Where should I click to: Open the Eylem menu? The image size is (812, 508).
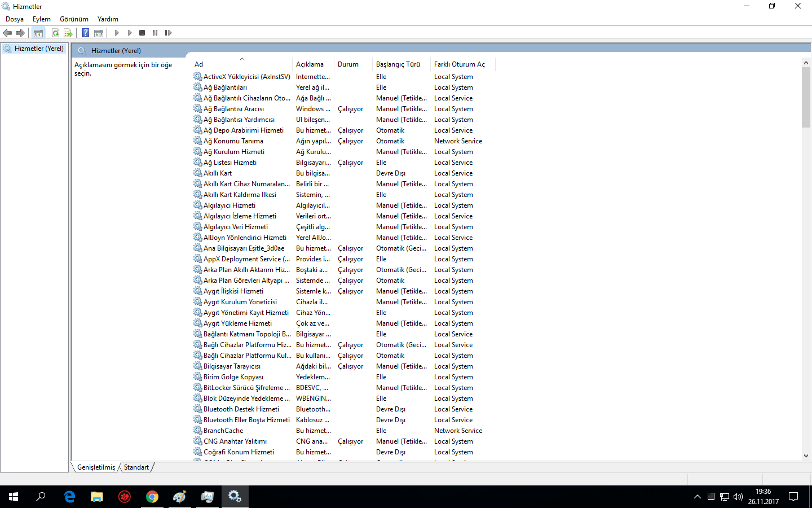point(42,19)
